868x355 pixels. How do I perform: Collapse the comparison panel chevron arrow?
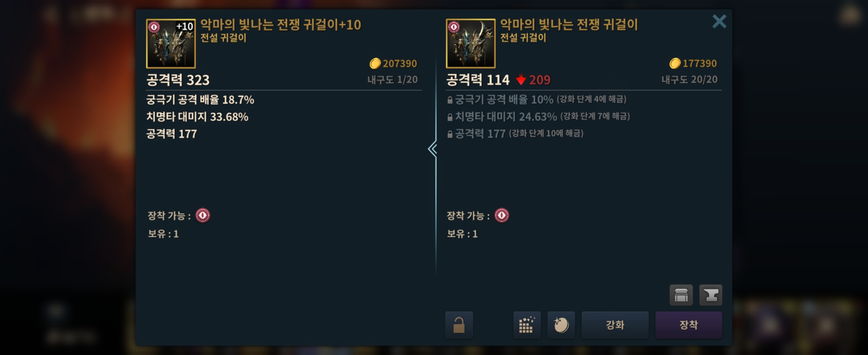[433, 149]
